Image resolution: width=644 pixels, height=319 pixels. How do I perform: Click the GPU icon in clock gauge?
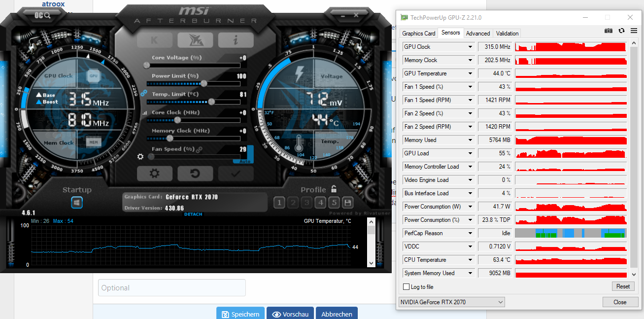coord(94,76)
